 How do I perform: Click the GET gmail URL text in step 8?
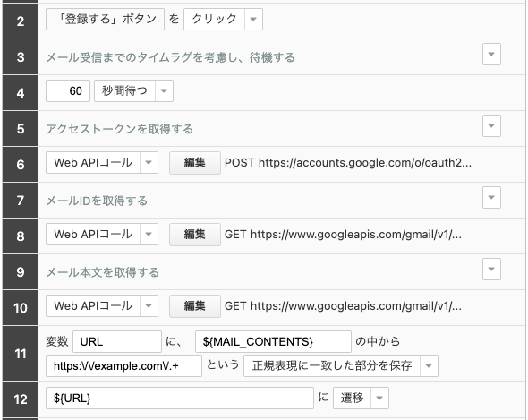pyautogui.click(x=343, y=235)
